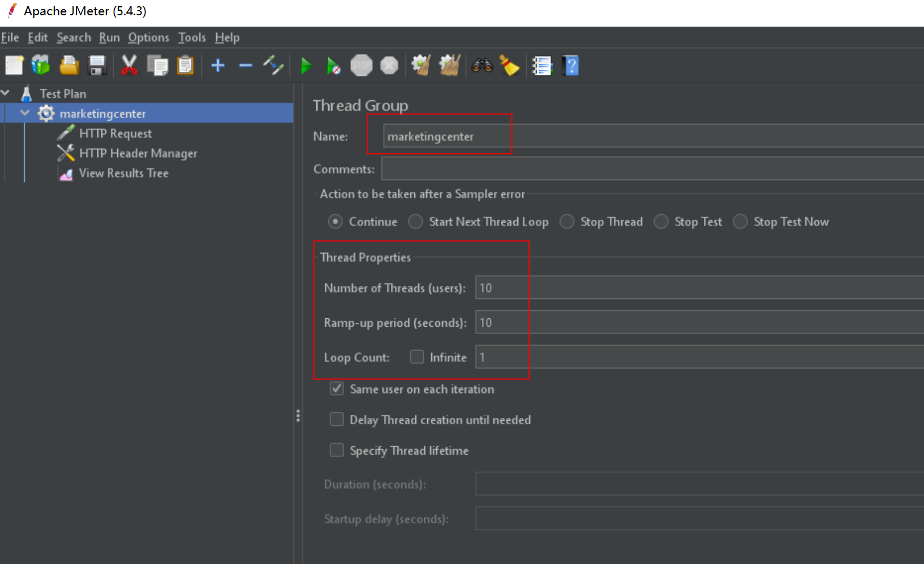924x564 pixels.
Task: Open the Search menu
Action: [x=74, y=37]
